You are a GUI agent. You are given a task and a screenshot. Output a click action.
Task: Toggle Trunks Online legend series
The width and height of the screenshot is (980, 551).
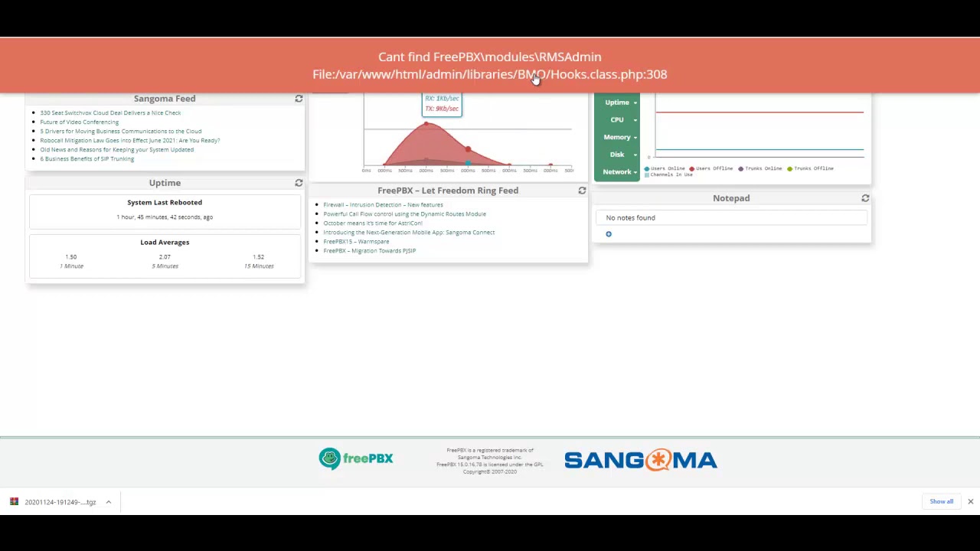(759, 168)
